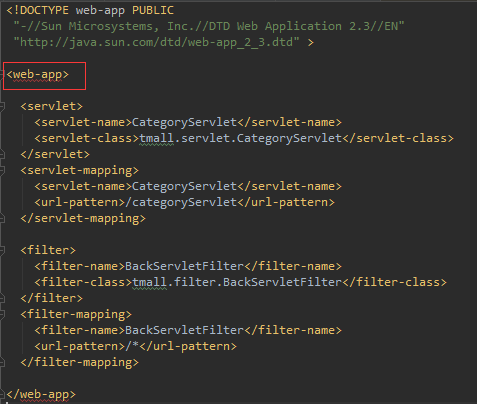The width and height of the screenshot is (477, 404).
Task: Click the closing </filter-mapping> tag
Action: coord(79,362)
